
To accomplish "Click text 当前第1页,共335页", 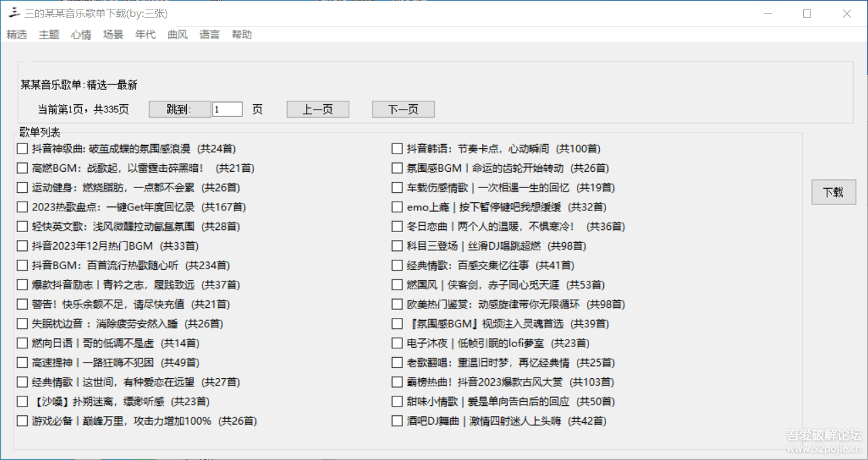I will (83, 109).
